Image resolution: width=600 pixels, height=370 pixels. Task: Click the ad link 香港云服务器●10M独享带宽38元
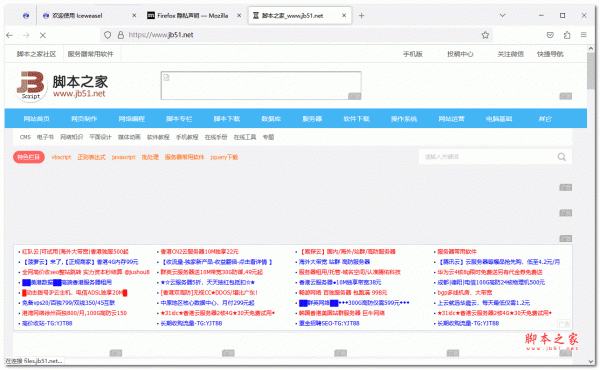340,282
